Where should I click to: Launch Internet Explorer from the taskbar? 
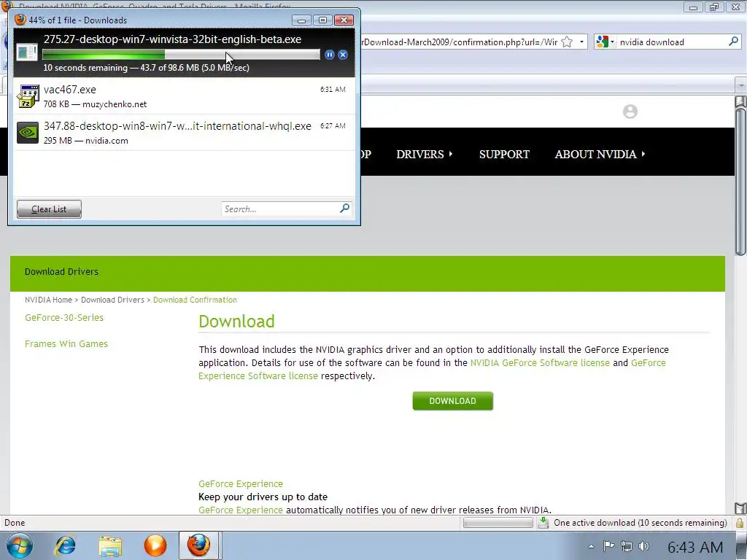point(65,545)
